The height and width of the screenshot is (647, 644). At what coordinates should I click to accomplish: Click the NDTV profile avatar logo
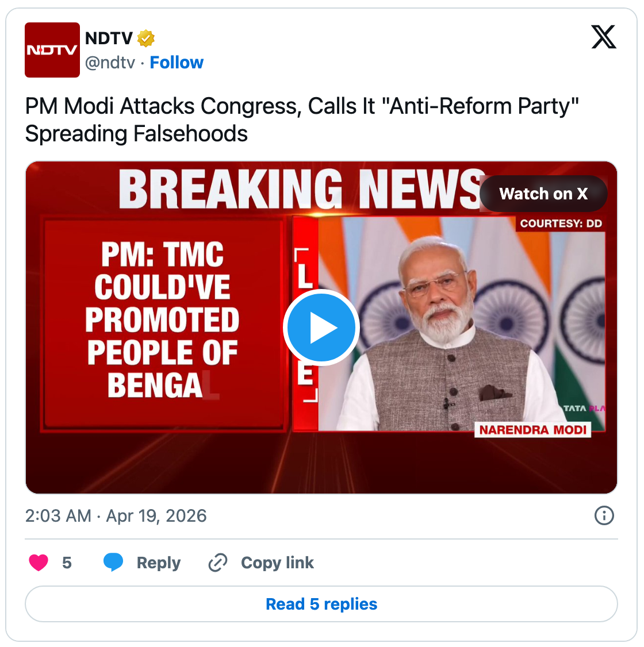pyautogui.click(x=52, y=50)
